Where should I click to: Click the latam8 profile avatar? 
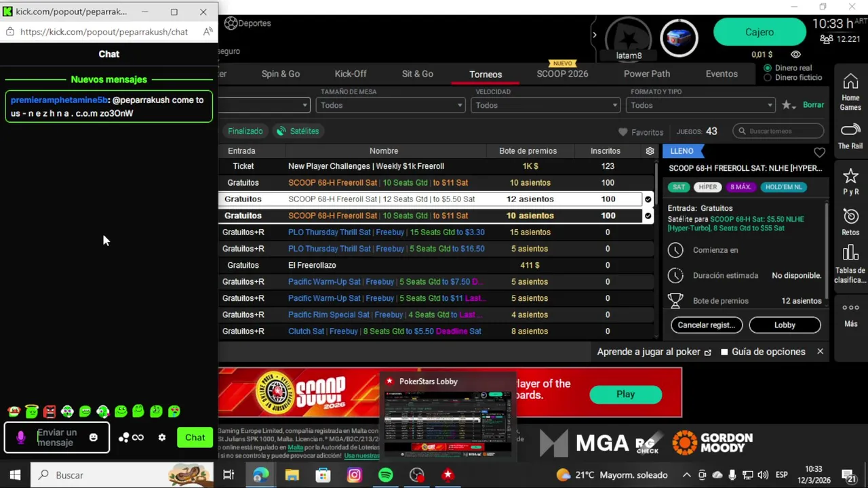(629, 39)
